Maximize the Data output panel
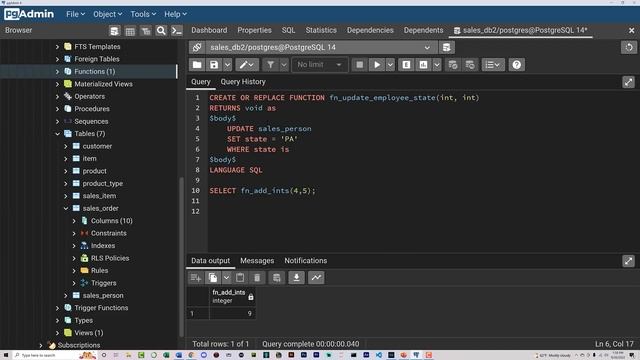This screenshot has width=640, height=360. (x=629, y=261)
